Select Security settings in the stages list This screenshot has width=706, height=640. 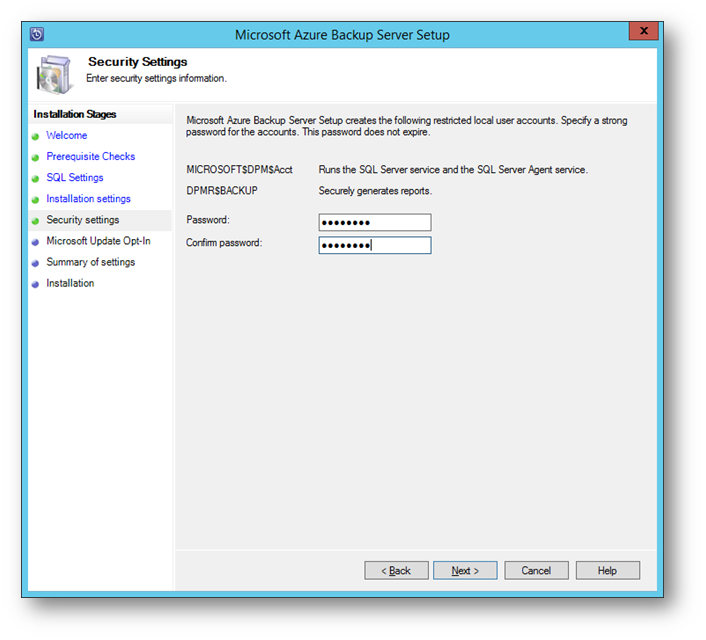[x=83, y=220]
